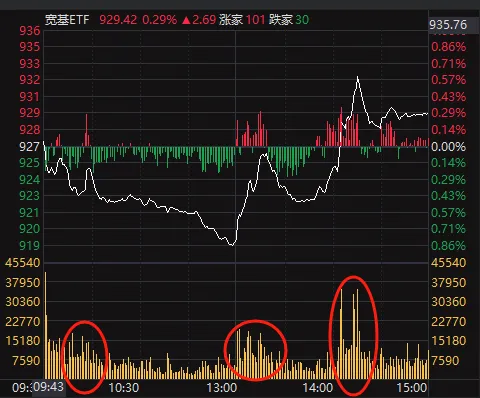Click the 931 price axis label
This screenshot has height=398, width=480.
coord(30,97)
